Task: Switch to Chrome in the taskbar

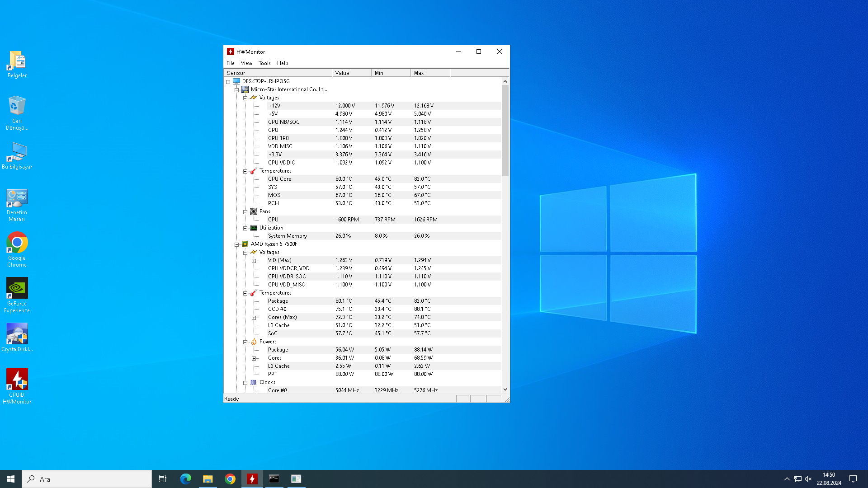Action: coord(230,479)
